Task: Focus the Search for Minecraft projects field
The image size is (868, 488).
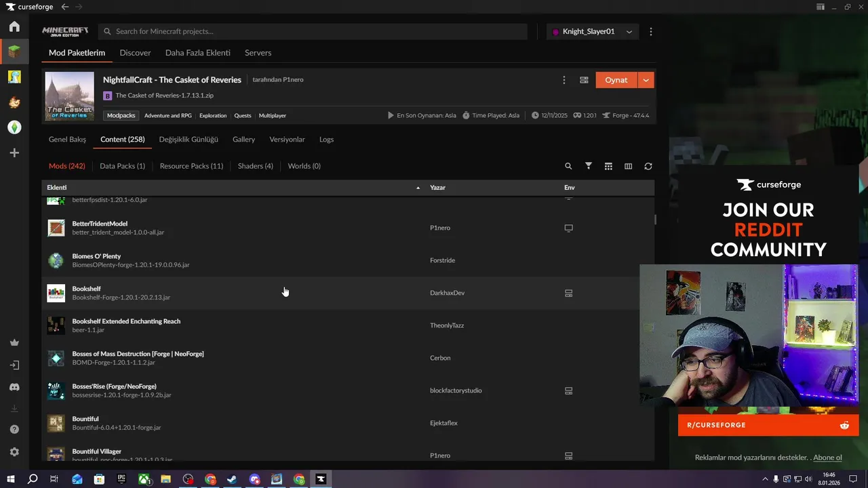Action: (313, 32)
